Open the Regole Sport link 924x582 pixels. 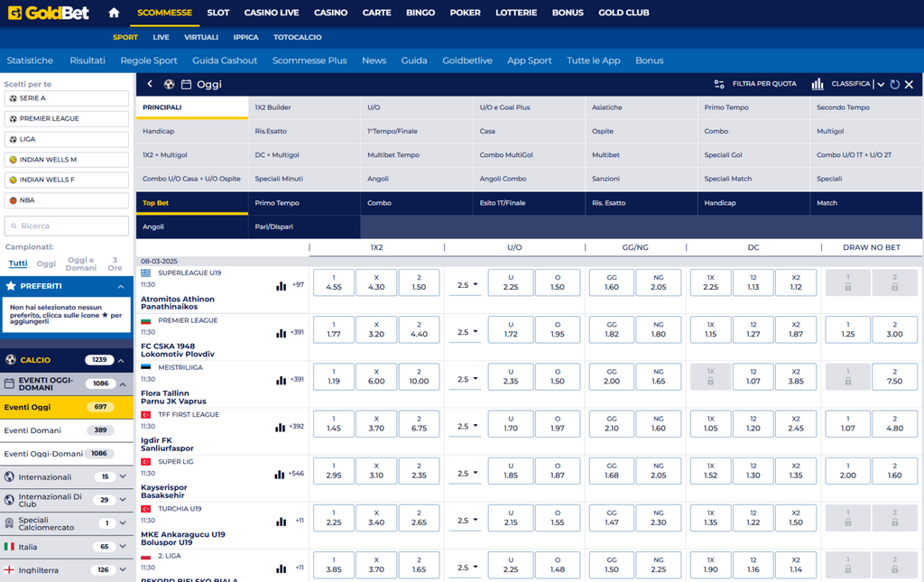click(x=150, y=60)
